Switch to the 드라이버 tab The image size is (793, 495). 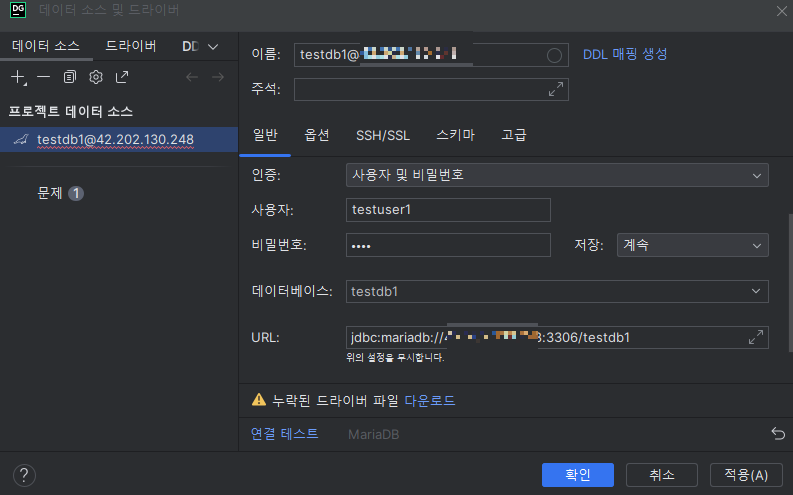point(130,46)
